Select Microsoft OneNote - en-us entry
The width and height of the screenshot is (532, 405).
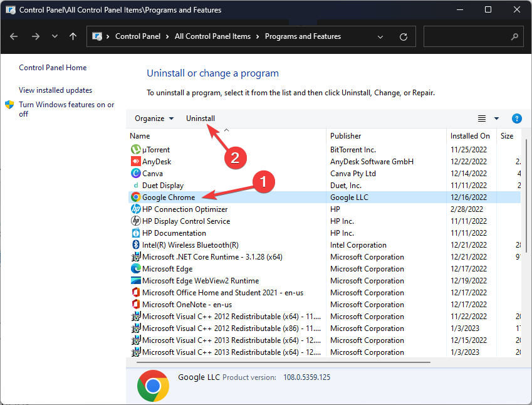[187, 305]
